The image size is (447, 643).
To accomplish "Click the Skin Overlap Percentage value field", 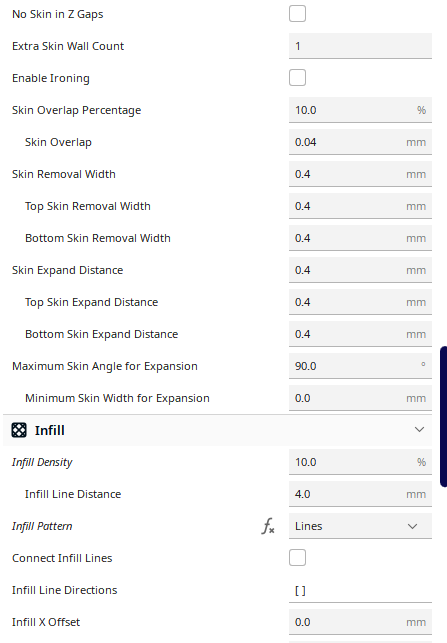I will 360,110.
